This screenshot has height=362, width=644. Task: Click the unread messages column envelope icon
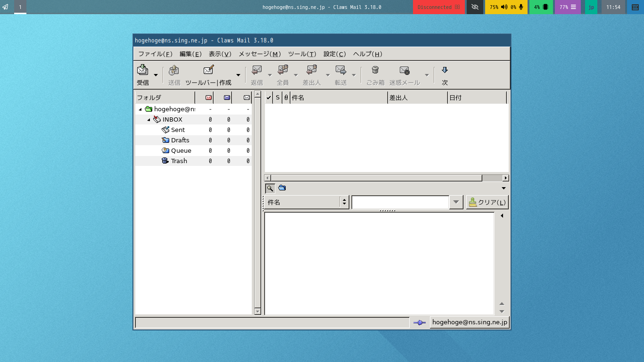227,98
